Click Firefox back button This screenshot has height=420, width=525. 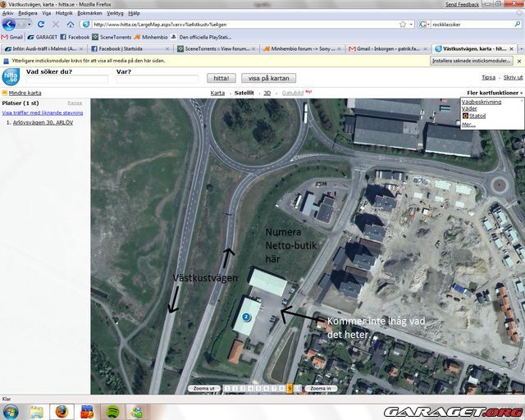point(10,25)
